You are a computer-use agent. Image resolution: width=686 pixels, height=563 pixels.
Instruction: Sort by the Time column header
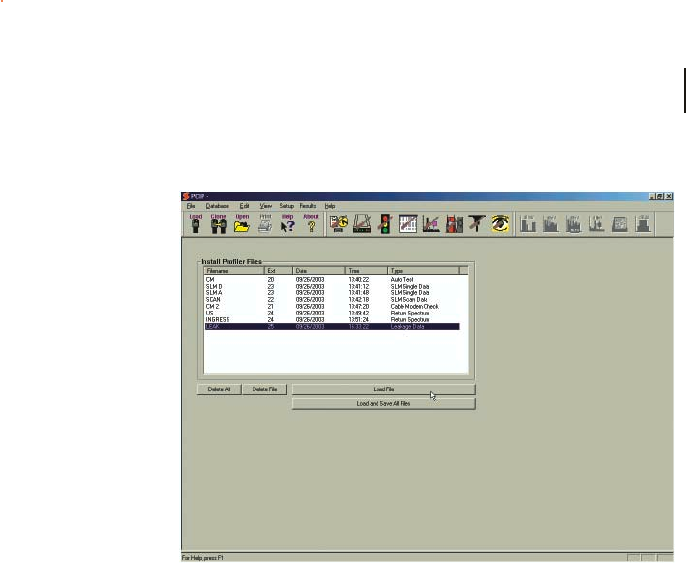pyautogui.click(x=366, y=271)
